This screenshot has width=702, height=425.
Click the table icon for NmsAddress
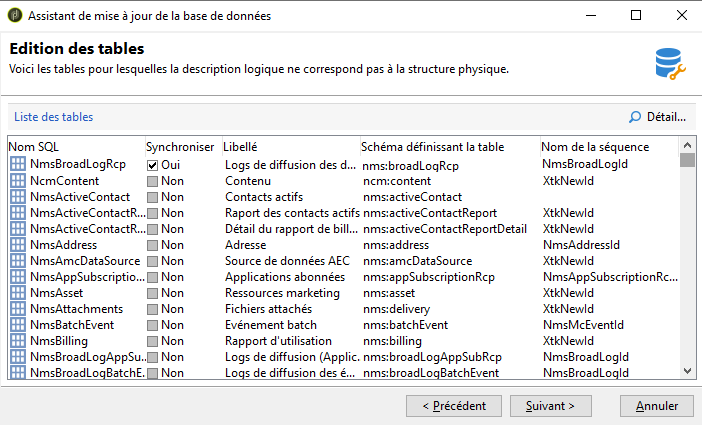tap(18, 245)
